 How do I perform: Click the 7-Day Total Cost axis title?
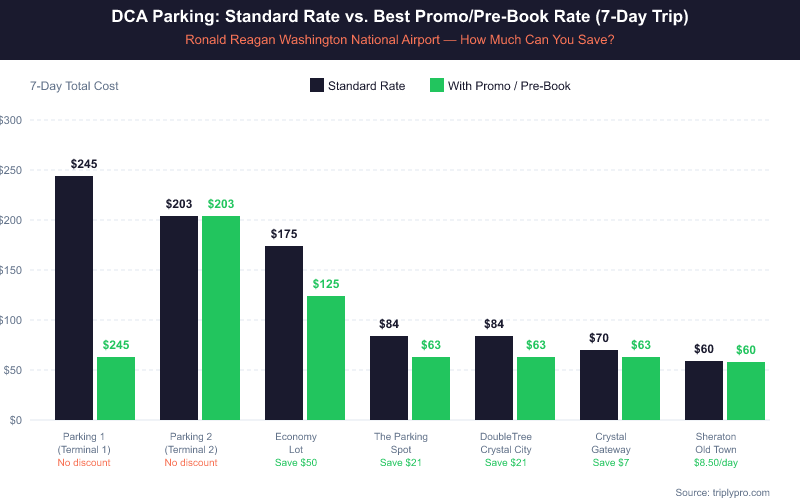pos(74,86)
